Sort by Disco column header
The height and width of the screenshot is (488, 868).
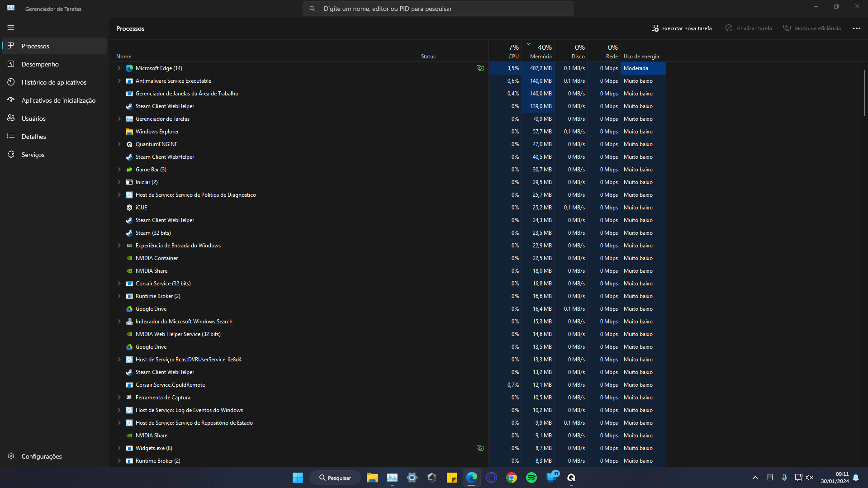pyautogui.click(x=571, y=51)
